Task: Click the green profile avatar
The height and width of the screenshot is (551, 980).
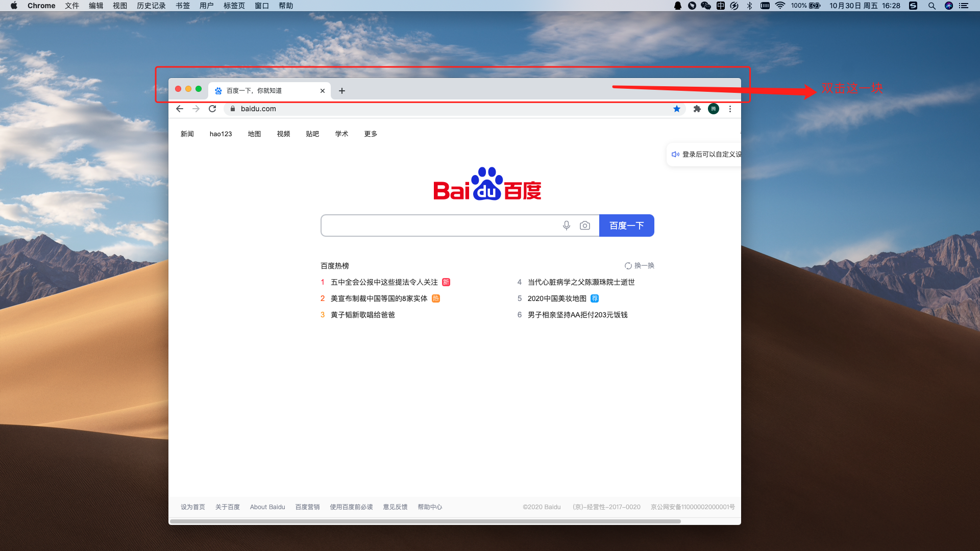Action: (714, 109)
